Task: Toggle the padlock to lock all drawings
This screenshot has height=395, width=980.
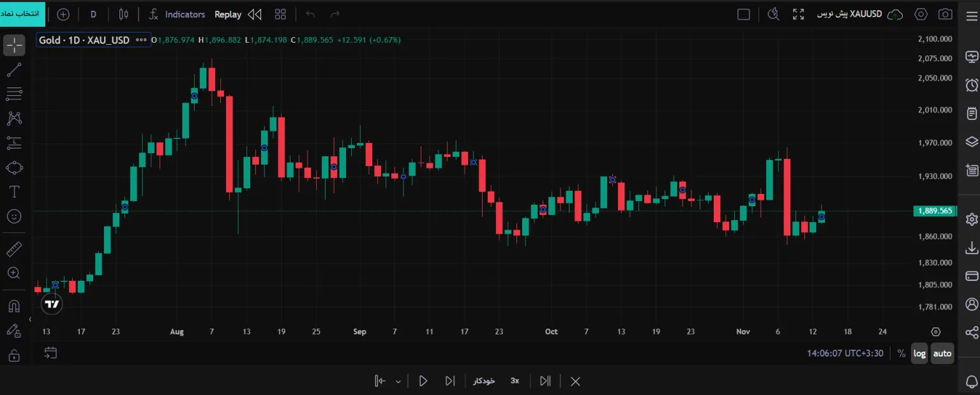Action: click(x=14, y=355)
